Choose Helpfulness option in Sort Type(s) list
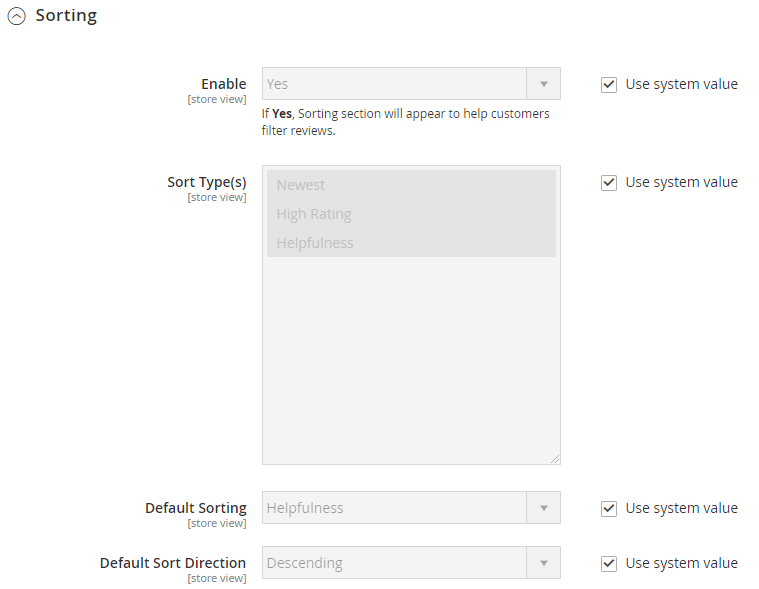Screen dimensions: 759x589 pyautogui.click(x=315, y=243)
